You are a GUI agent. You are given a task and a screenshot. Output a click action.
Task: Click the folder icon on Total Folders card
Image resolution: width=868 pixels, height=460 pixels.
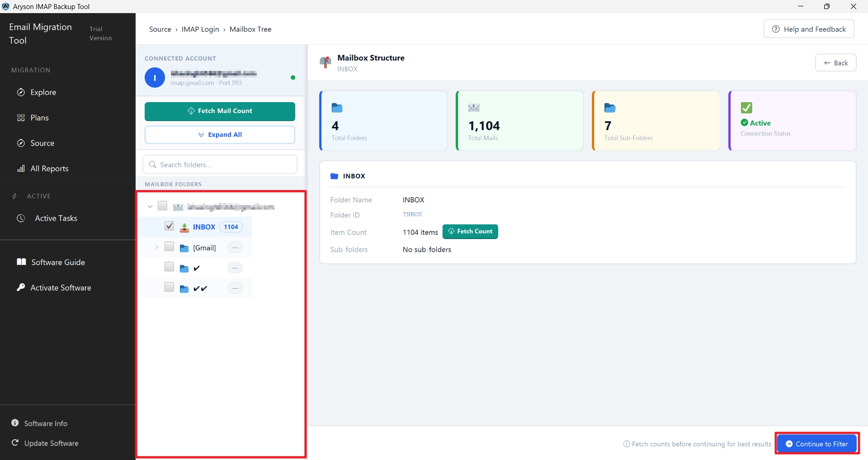tap(337, 108)
